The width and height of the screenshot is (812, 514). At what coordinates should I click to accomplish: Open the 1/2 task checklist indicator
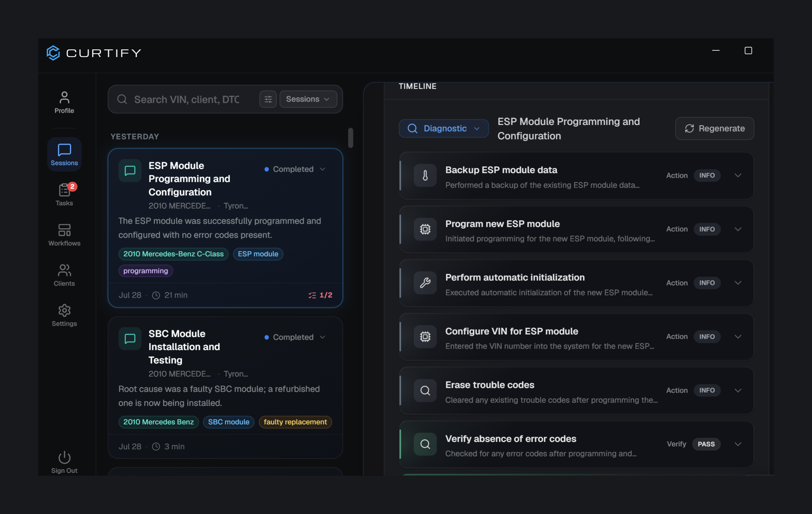click(320, 295)
